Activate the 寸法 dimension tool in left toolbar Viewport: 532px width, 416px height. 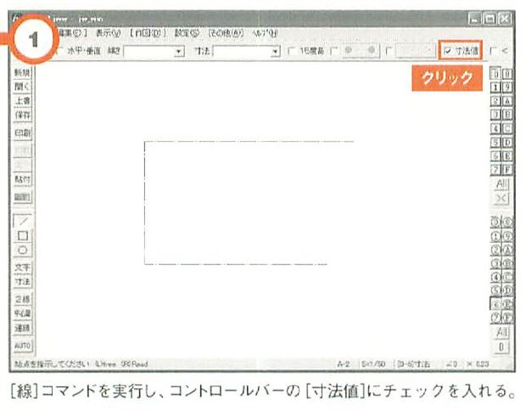click(23, 280)
